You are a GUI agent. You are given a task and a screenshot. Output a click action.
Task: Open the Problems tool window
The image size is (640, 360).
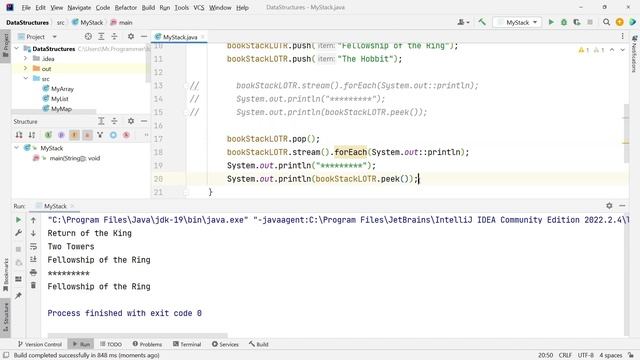click(x=147, y=344)
